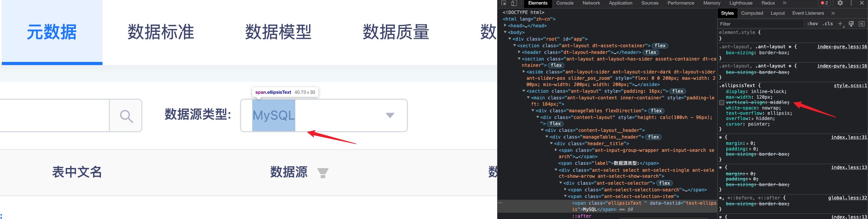Select the Elements tab
The width and height of the screenshot is (868, 219).
pos(538,3)
